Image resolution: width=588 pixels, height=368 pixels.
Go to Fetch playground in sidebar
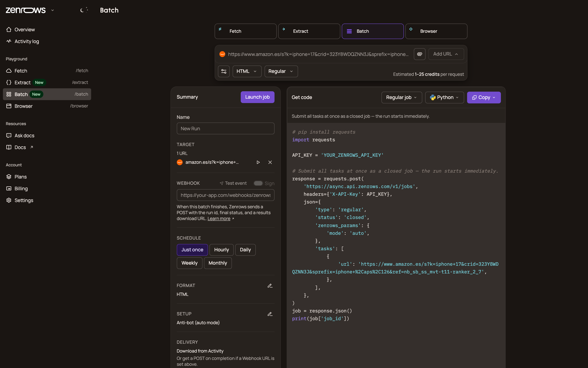(47, 71)
